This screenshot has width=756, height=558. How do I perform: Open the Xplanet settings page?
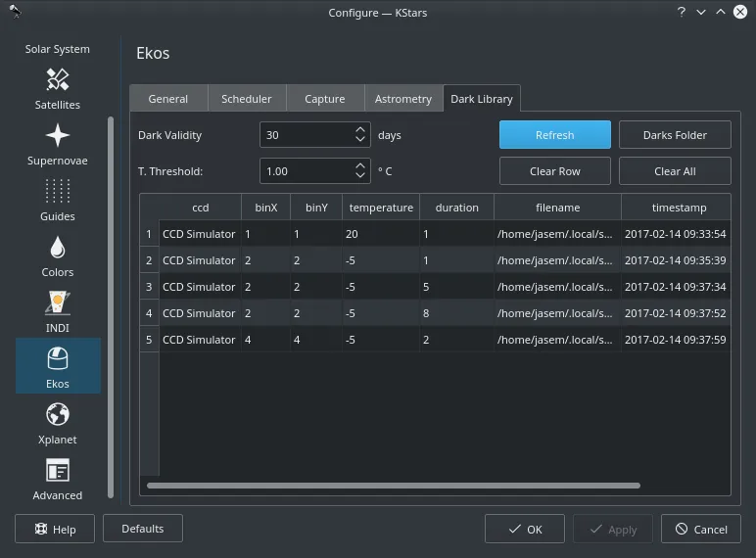pyautogui.click(x=58, y=424)
